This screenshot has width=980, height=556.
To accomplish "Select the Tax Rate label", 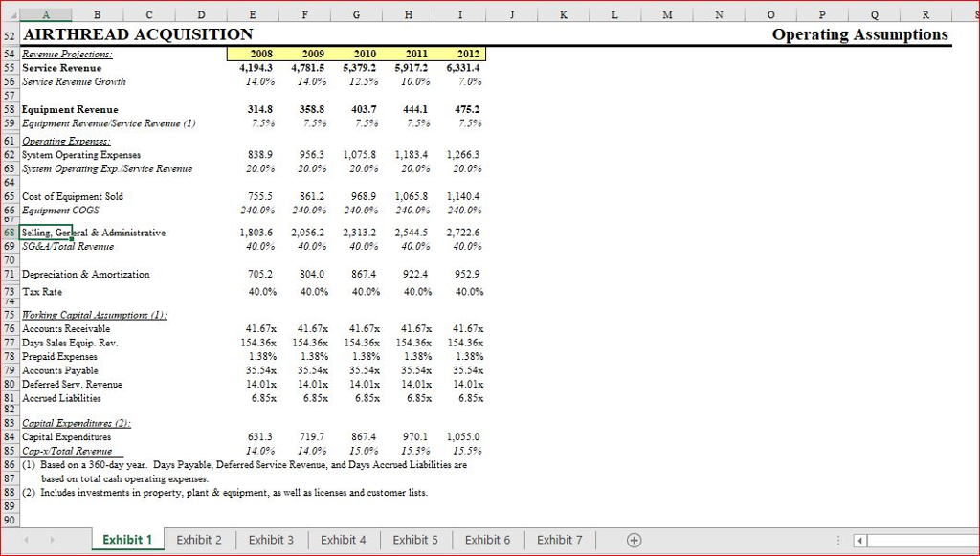I will pos(42,292).
